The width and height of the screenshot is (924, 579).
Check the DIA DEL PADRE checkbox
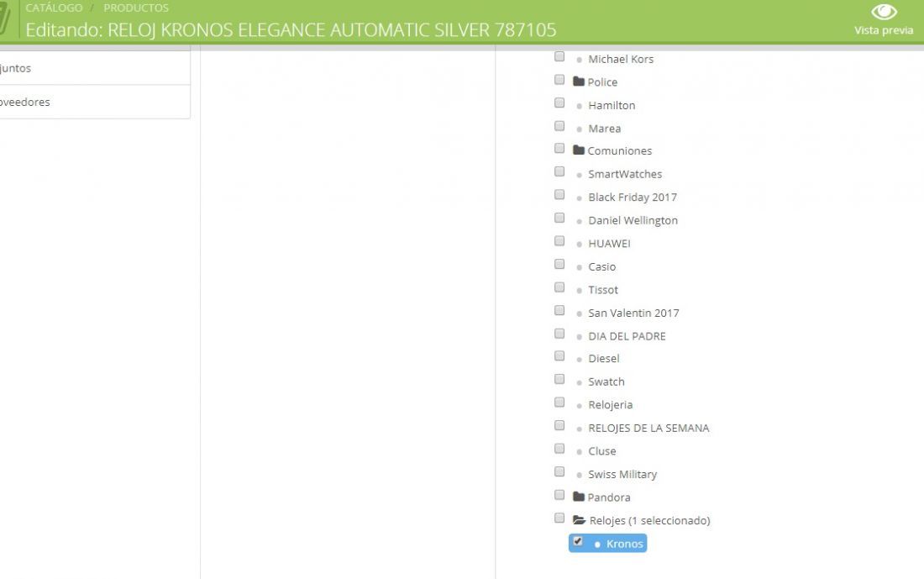pyautogui.click(x=559, y=334)
